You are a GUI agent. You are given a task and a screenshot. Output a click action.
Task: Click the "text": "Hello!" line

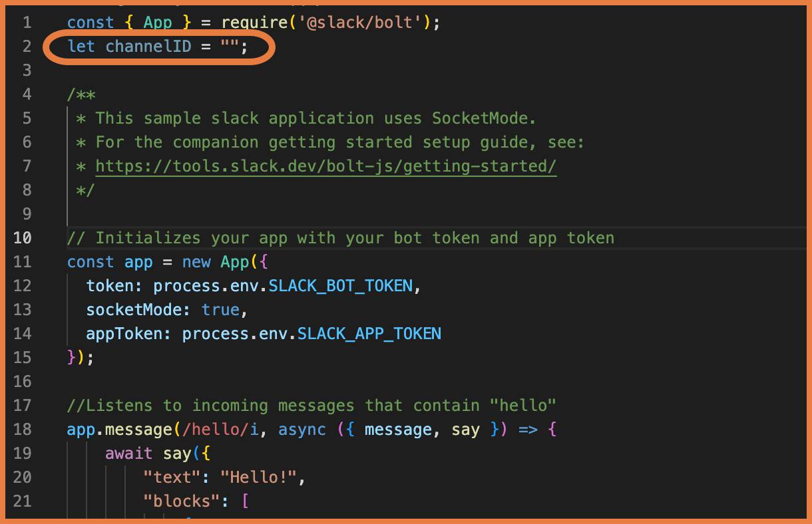(x=224, y=477)
